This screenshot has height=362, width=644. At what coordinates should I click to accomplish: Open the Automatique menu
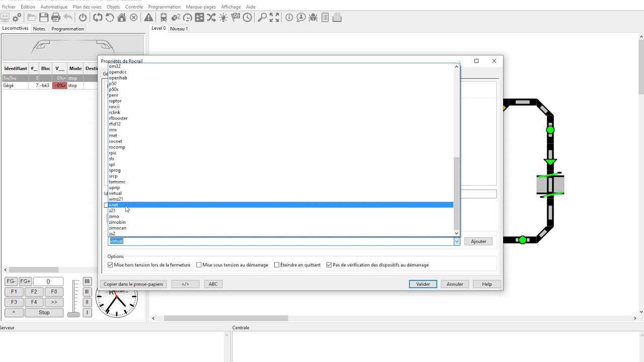[x=54, y=7]
